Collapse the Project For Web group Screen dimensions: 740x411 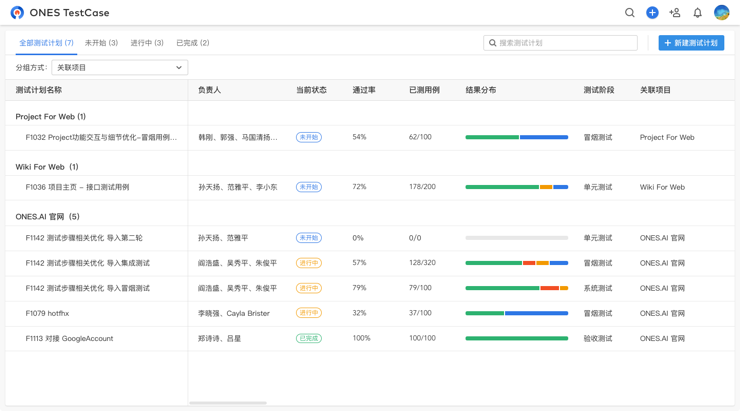50,117
